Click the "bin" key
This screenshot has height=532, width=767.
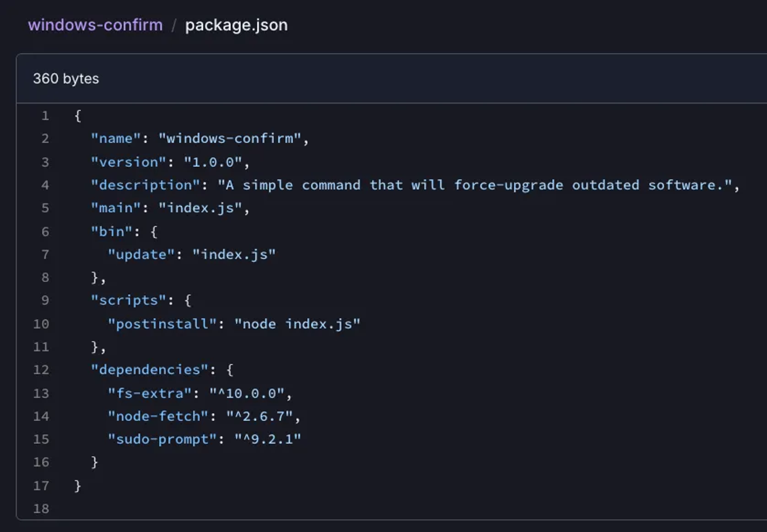(112, 231)
